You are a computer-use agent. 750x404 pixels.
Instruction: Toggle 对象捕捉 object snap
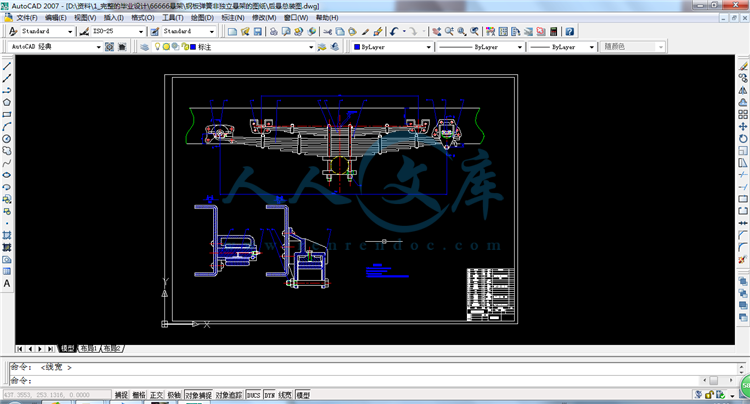199,395
